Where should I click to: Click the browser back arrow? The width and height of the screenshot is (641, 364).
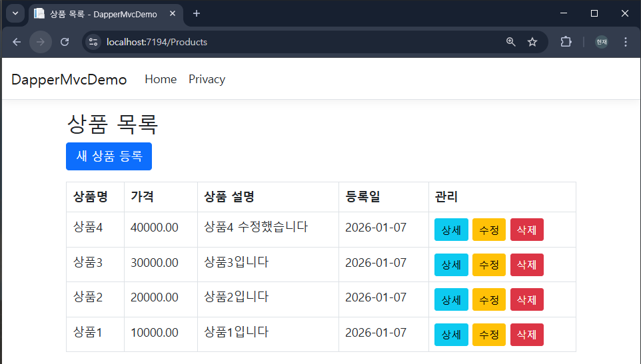point(17,42)
